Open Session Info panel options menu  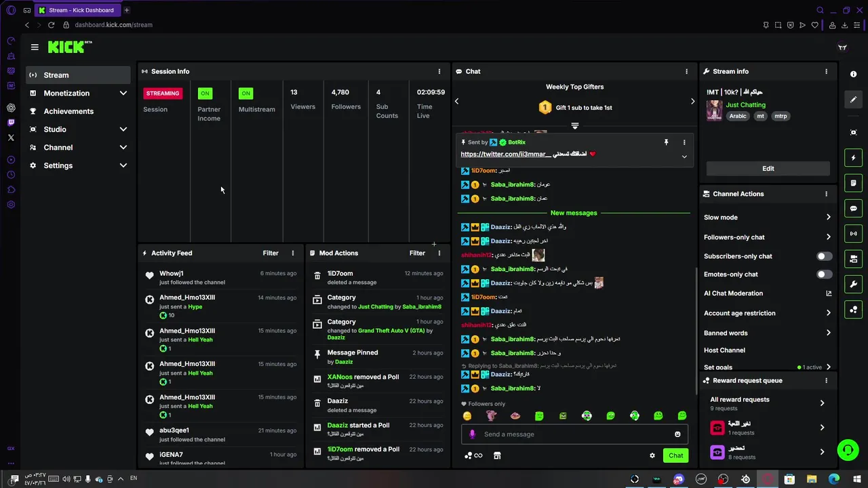pyautogui.click(x=439, y=71)
